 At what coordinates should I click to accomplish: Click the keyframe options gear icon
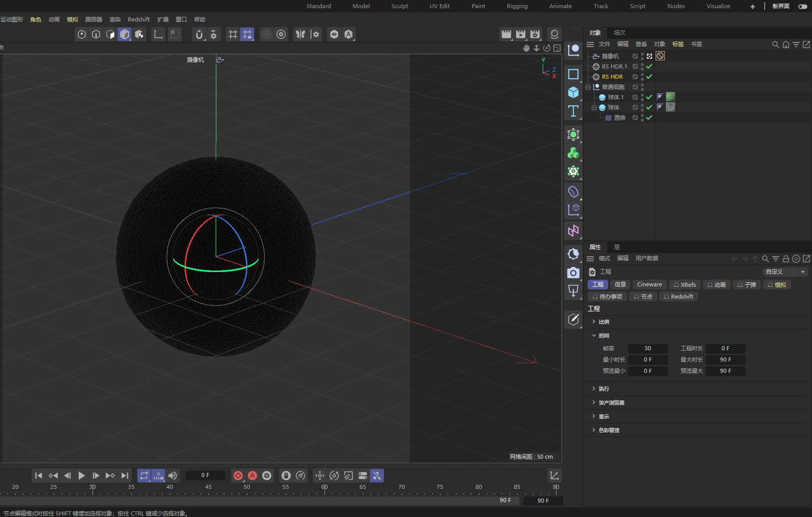coord(267,476)
